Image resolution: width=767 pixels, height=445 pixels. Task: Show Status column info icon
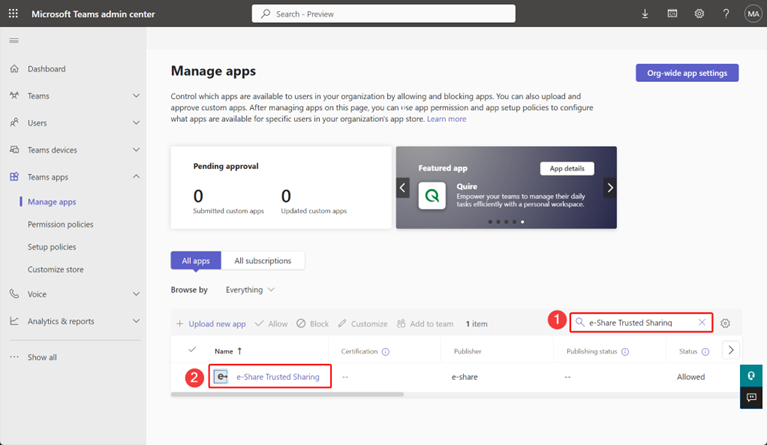click(705, 352)
